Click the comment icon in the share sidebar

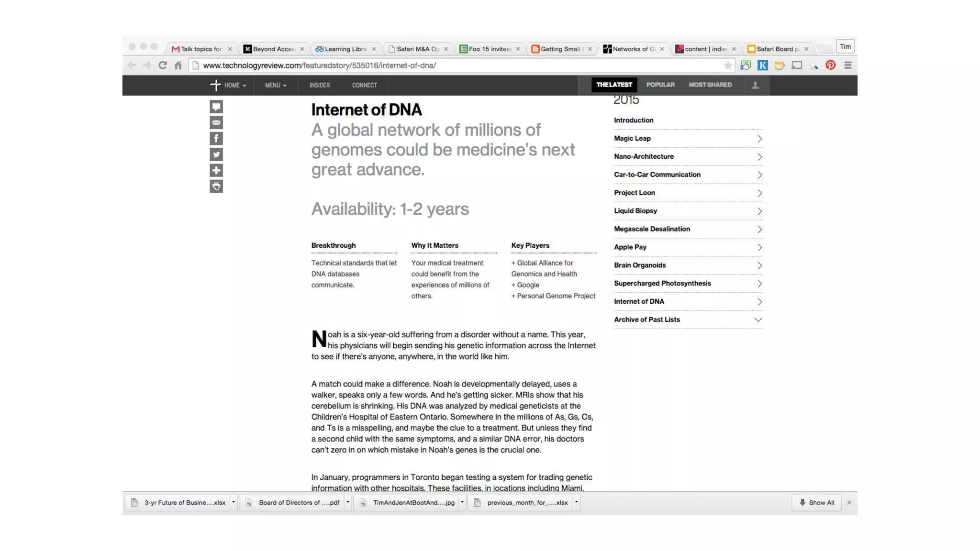[x=216, y=107]
